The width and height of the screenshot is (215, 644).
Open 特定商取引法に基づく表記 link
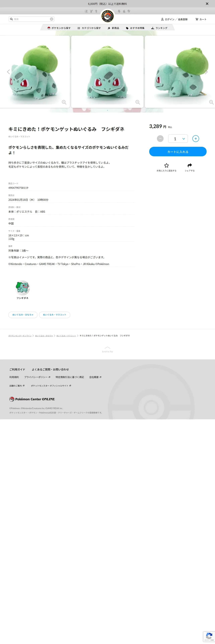[70, 377]
